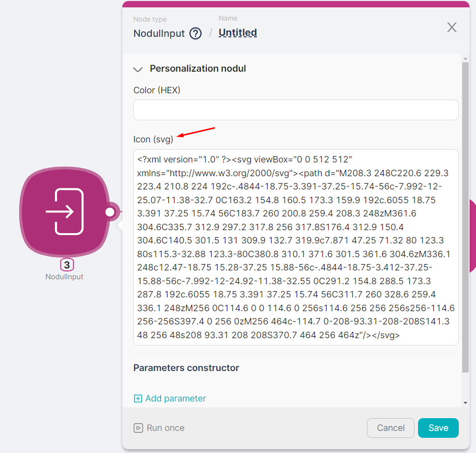The width and height of the screenshot is (476, 453).
Task: Open node type help question mark
Action: coord(196,33)
